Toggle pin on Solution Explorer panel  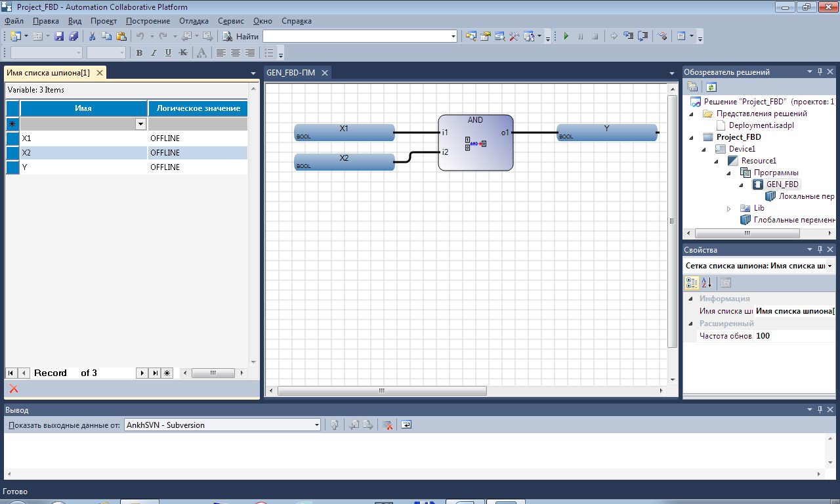point(820,72)
